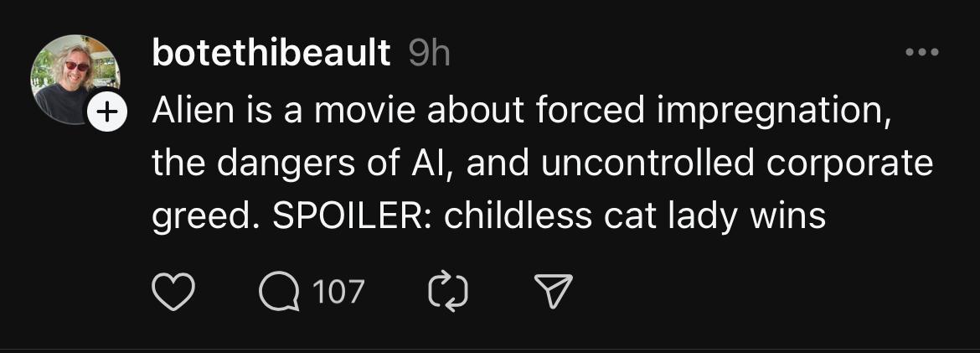Image resolution: width=980 pixels, height=353 pixels.
Task: Like the post with the heart icon
Action: click(173, 293)
